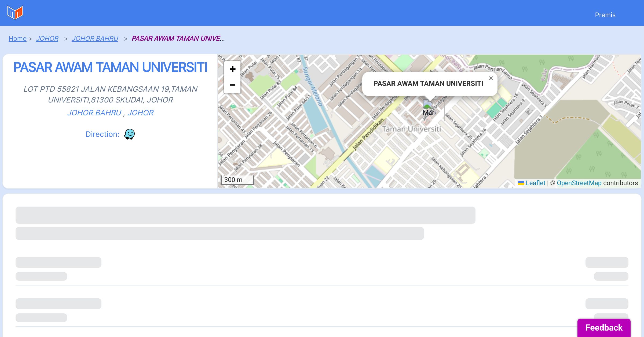Screen dimensions: 644x337
Task: Open JOHOR BAHRU breadcrumb link
Action: 95,39
